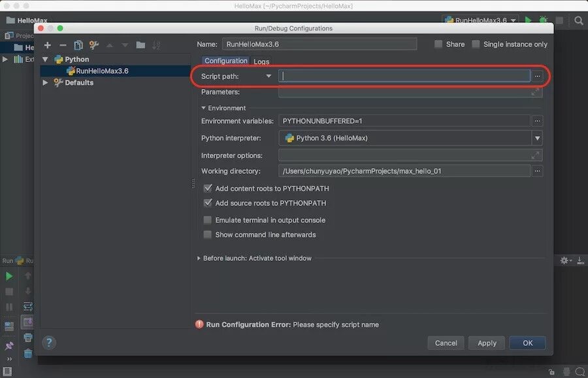Enable Emulate terminal in output console
Image resolution: width=588 pixels, height=378 pixels.
[207, 220]
